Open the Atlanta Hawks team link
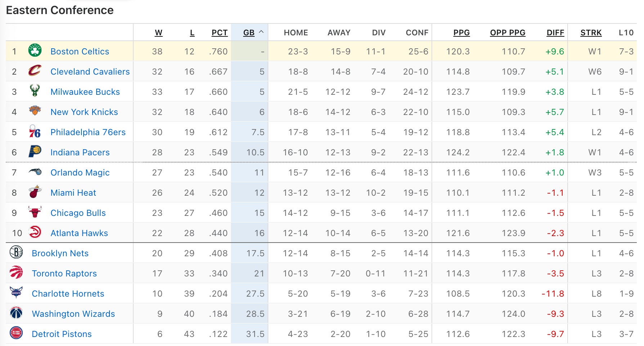Image resolution: width=644 pixels, height=346 pixels. 79,233
